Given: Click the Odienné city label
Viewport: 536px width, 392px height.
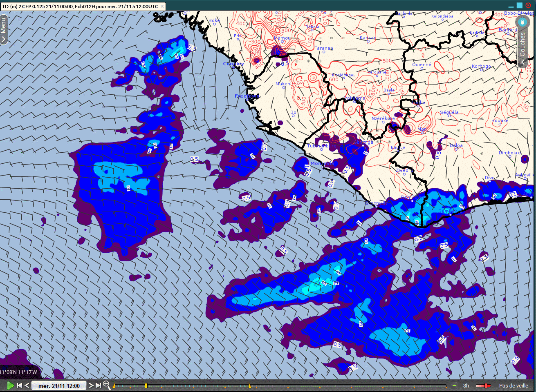Looking at the screenshot, I should (x=422, y=65).
